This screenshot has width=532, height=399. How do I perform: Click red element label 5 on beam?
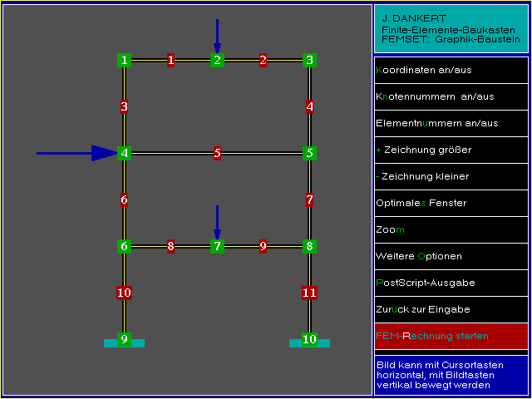pos(217,153)
